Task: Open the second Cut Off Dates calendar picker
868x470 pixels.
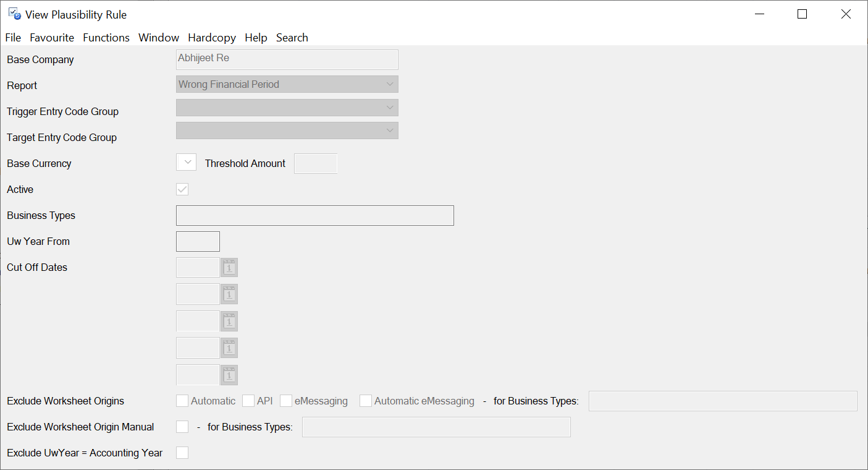Action: [x=229, y=294]
